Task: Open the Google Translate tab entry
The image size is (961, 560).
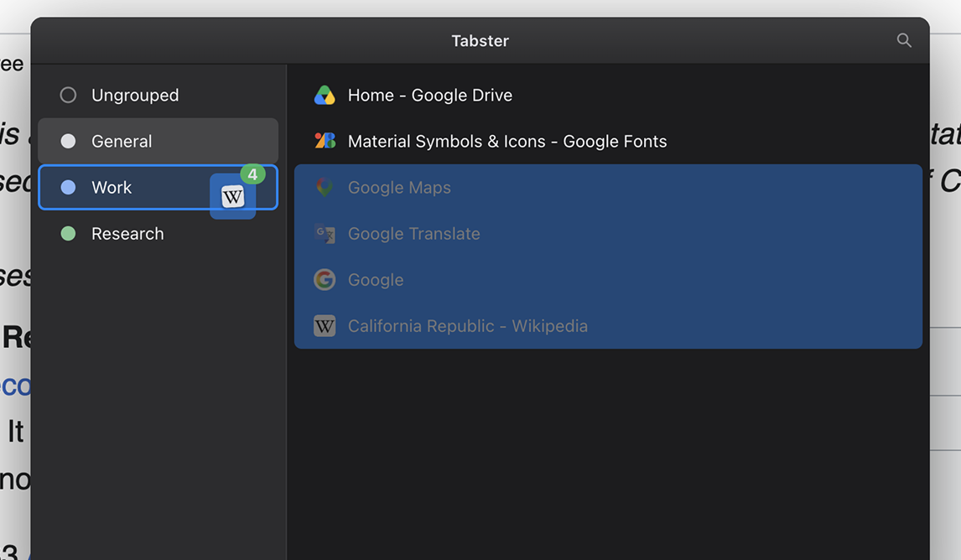Action: [608, 233]
